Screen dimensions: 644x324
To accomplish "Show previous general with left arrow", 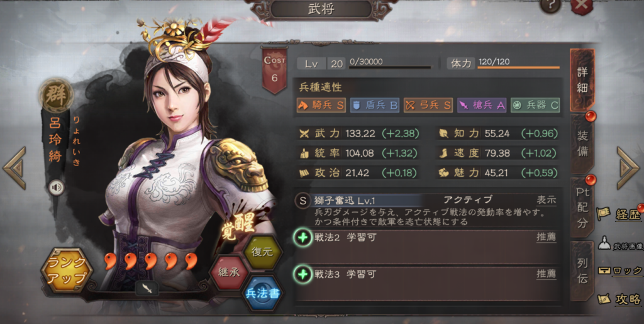I will 15,168.
